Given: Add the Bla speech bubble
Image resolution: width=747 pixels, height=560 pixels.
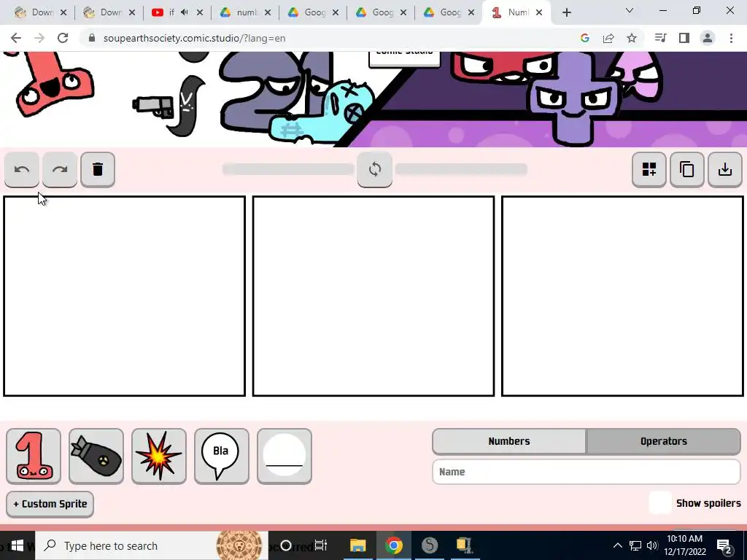Looking at the screenshot, I should point(222,456).
